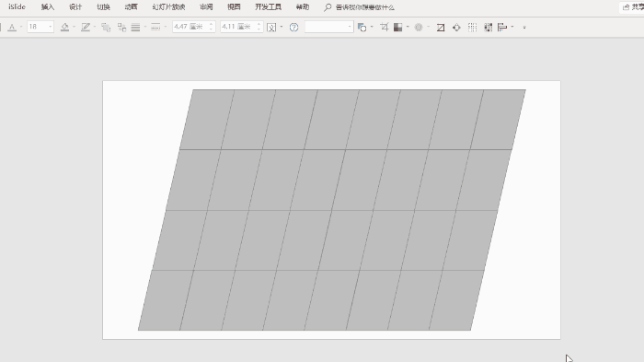Expand the dash style dropdown arrow

[166, 27]
